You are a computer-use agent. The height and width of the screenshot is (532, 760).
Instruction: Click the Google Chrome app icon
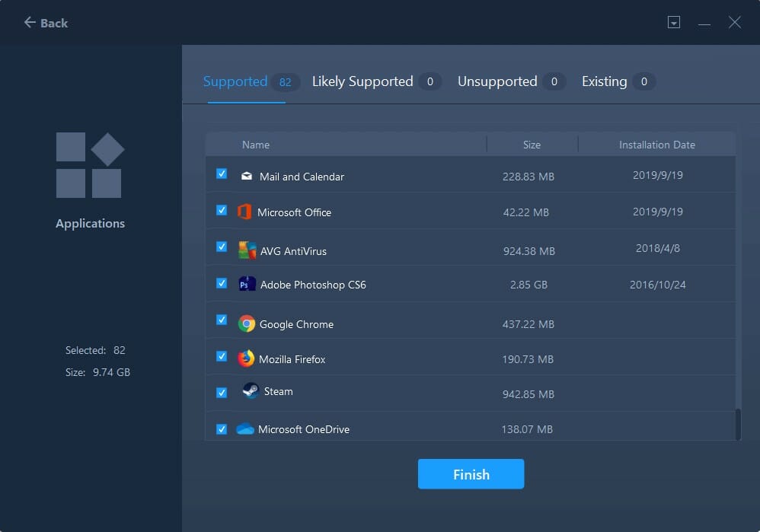point(246,323)
